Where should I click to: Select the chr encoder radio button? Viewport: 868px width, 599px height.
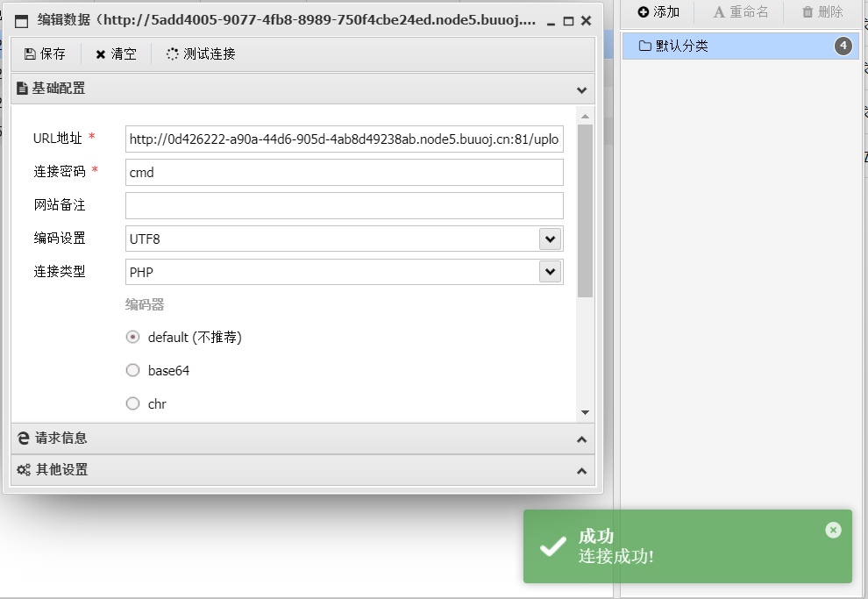pos(133,404)
